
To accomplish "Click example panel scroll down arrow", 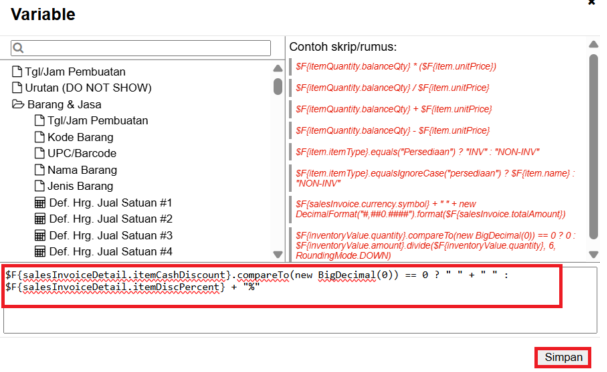I will click(593, 254).
